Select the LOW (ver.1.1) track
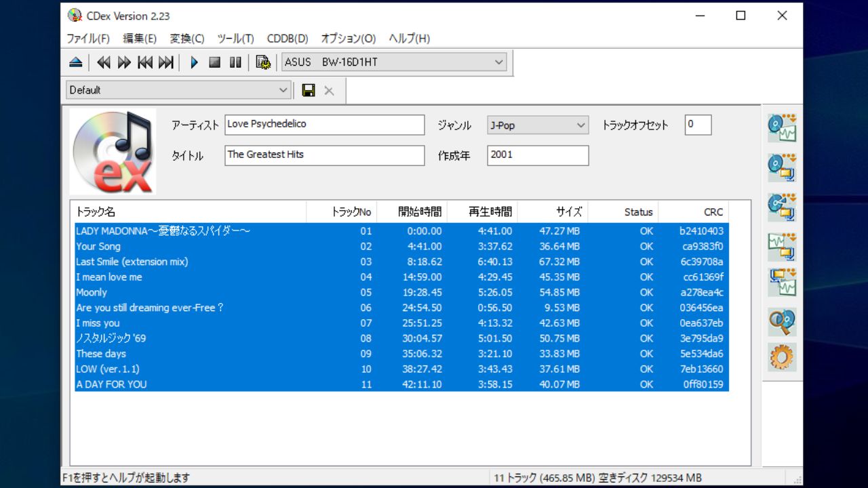The image size is (868, 488). (x=401, y=369)
